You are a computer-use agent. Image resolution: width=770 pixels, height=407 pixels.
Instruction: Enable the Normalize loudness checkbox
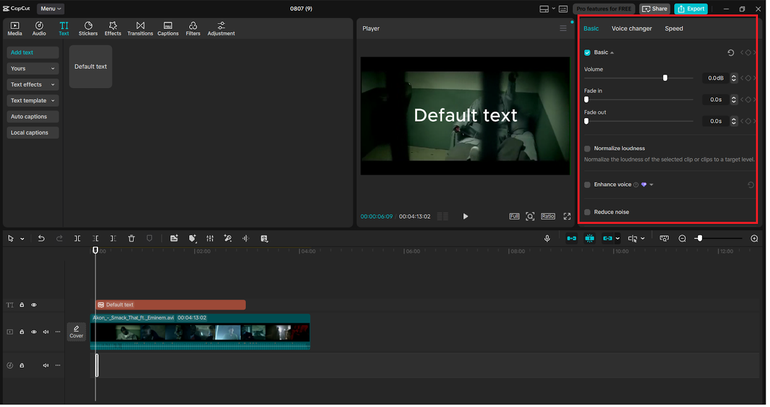[587, 148]
